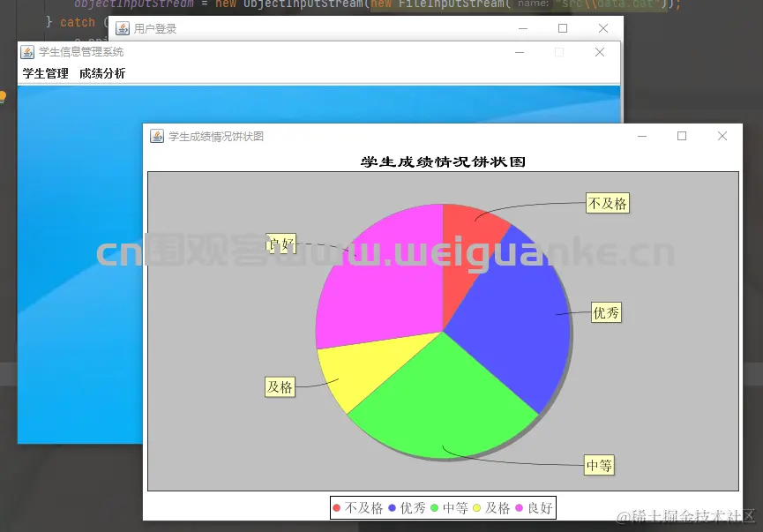Click the 良好 pie label box
This screenshot has width=763, height=532.
[x=281, y=244]
